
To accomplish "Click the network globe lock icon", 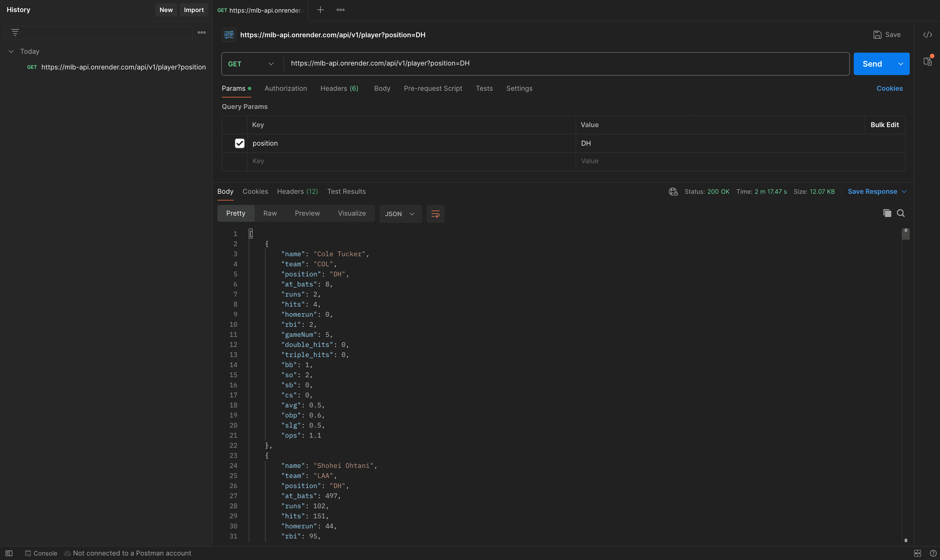I will [x=673, y=192].
